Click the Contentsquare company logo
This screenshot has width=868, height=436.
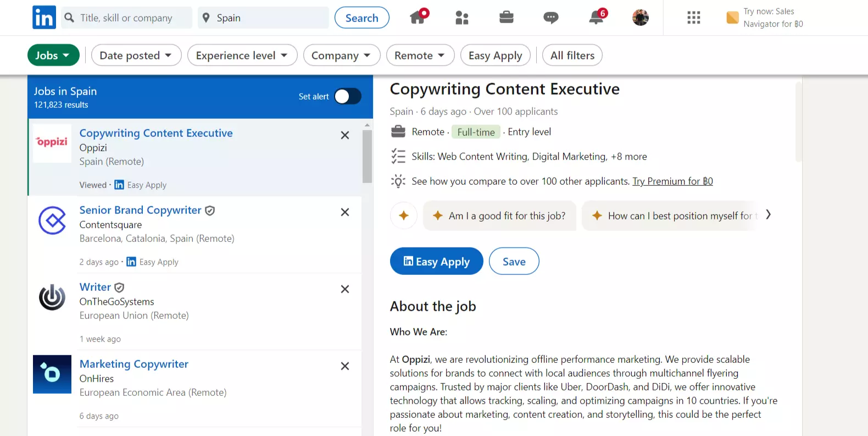52,220
